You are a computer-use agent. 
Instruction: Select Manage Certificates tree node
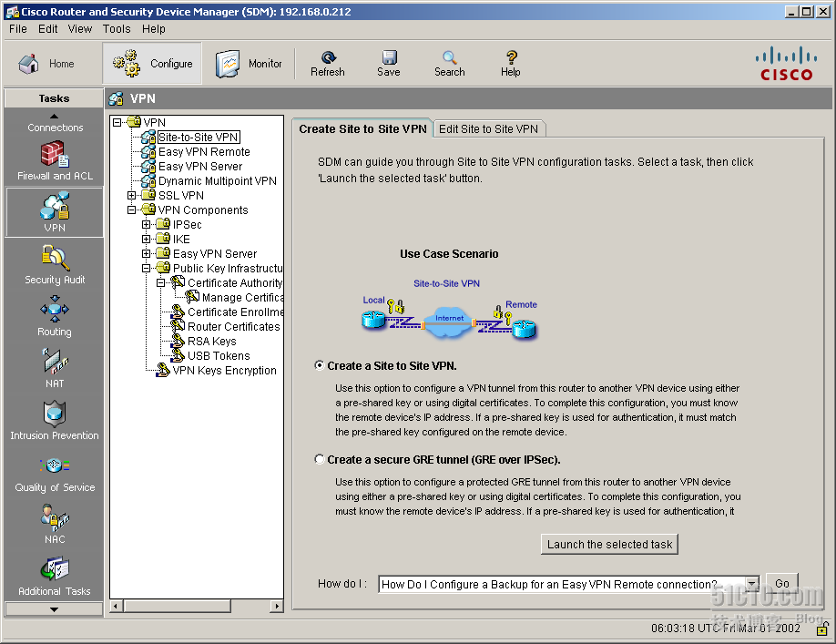(242, 298)
